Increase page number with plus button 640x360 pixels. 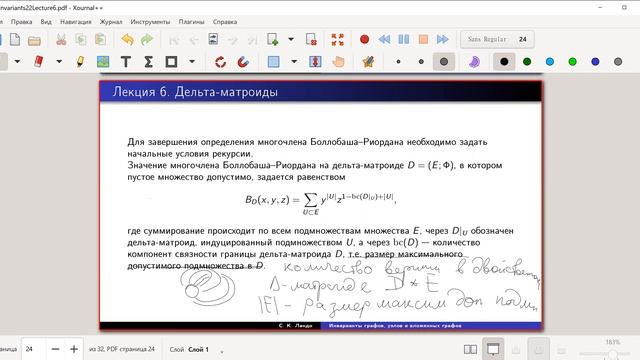coord(74,349)
